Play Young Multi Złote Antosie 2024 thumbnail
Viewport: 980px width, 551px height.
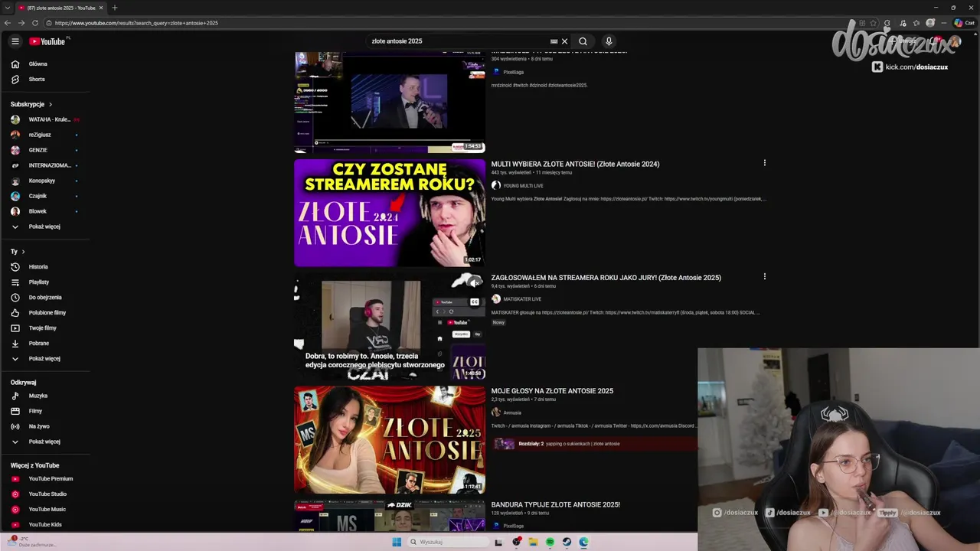coord(390,213)
